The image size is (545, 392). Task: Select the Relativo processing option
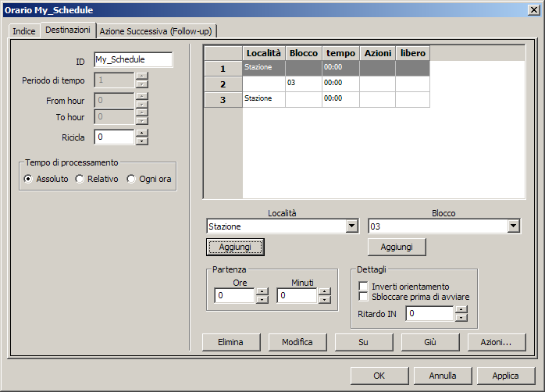pyautogui.click(x=80, y=179)
